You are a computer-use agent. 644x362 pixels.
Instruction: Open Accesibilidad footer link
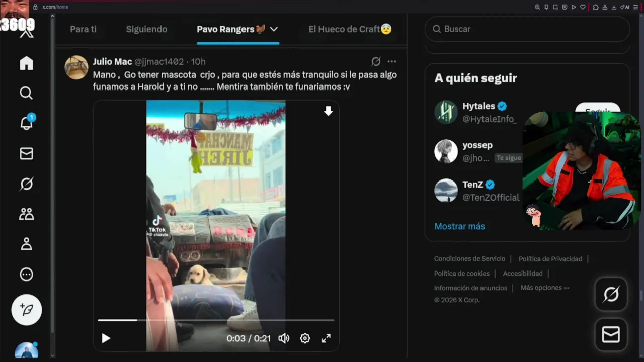(523, 274)
